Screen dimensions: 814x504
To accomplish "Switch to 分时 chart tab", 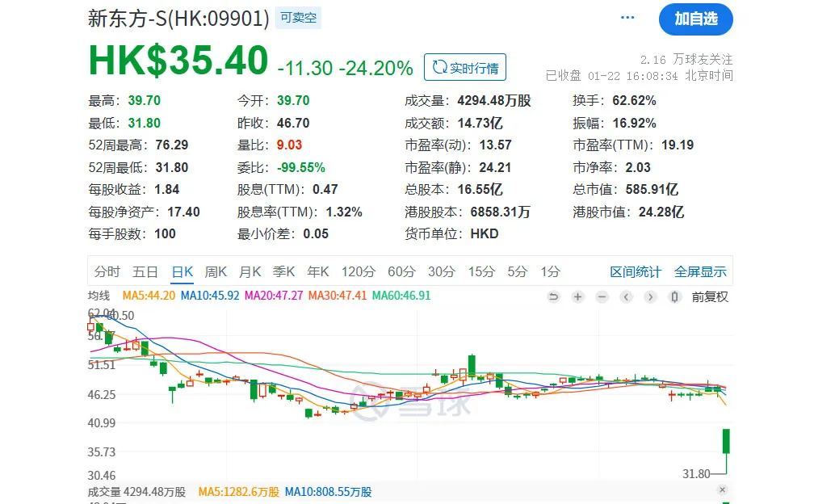I will (x=107, y=271).
